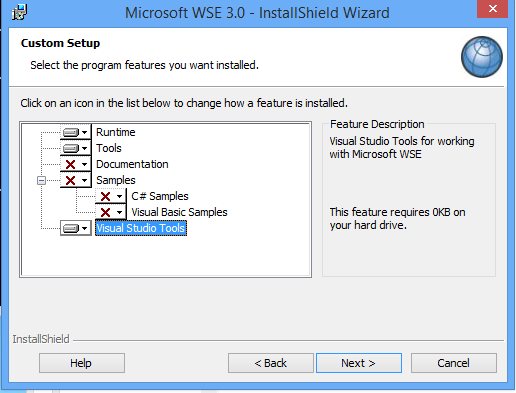Click the red X icon beside Samples
The image size is (516, 393).
coord(70,180)
